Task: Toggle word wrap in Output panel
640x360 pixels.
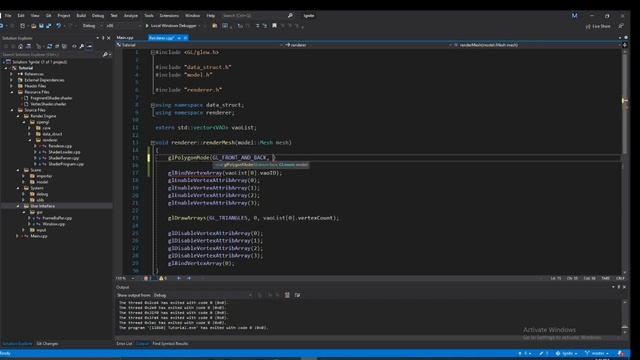Action: pyautogui.click(x=298, y=295)
